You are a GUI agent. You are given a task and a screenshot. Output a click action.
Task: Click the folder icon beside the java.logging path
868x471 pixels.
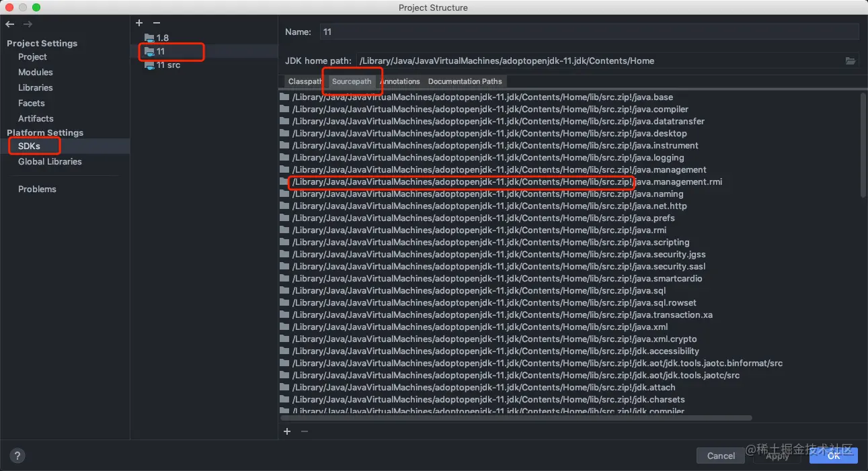284,157
